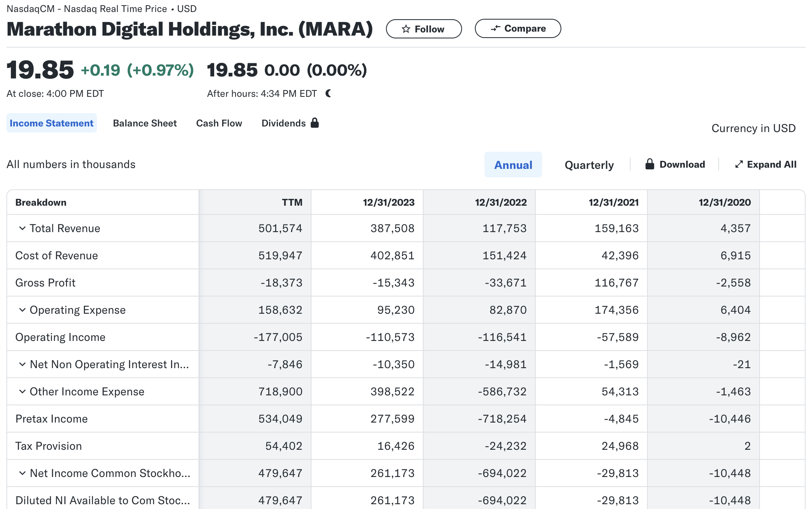The image size is (812, 509).
Task: Open the Cash Flow tab
Action: tap(219, 123)
